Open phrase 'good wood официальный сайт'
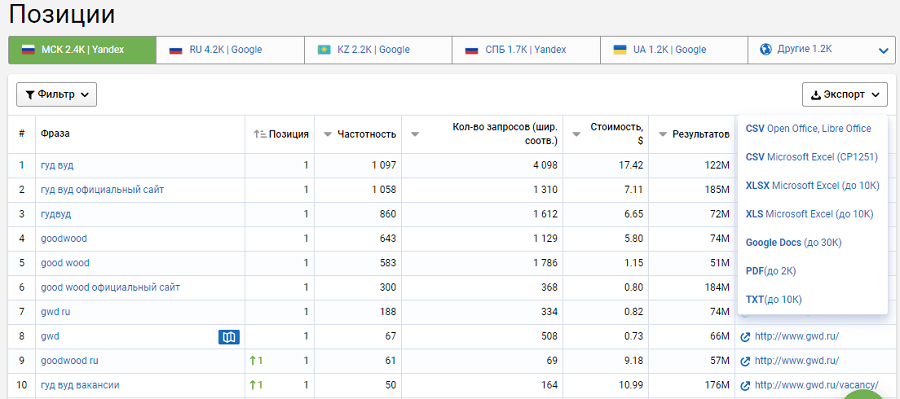The height and width of the screenshot is (399, 900). pyautogui.click(x=110, y=287)
